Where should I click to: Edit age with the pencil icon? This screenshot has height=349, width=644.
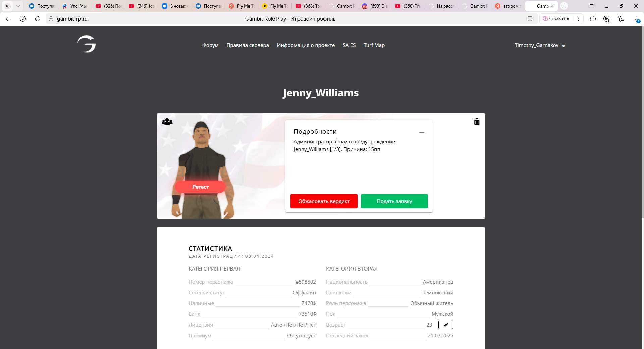pyautogui.click(x=446, y=325)
